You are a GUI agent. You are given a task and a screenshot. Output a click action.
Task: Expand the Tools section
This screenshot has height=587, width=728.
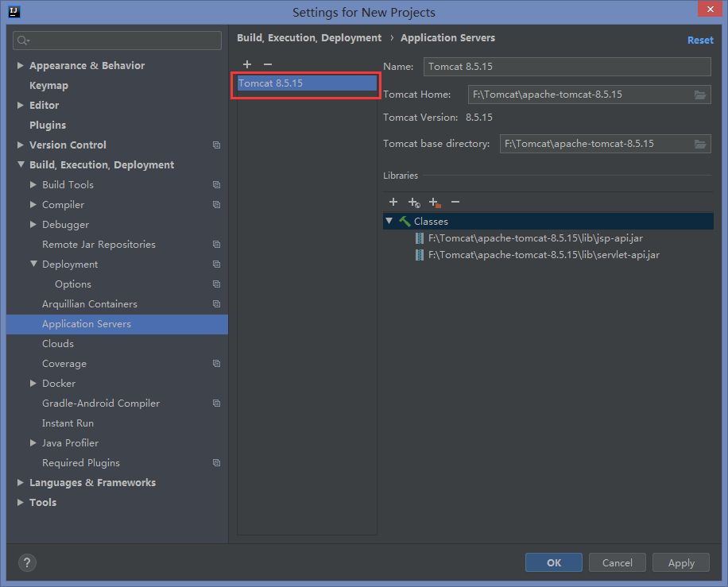click(x=20, y=503)
